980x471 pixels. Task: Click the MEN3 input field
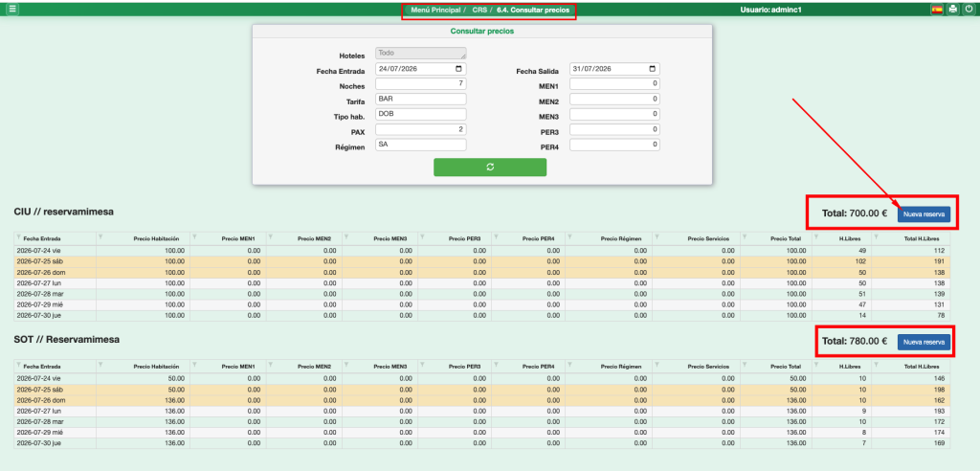pyautogui.click(x=615, y=115)
